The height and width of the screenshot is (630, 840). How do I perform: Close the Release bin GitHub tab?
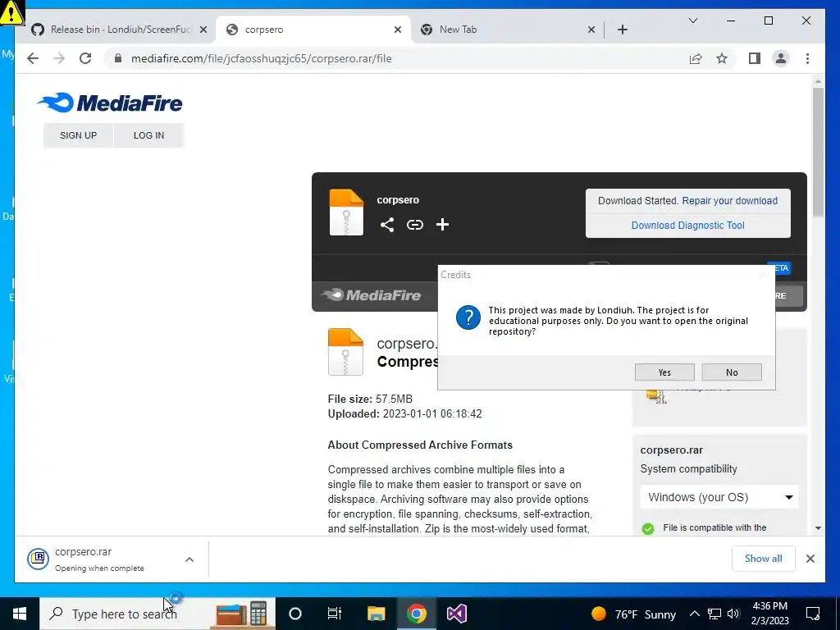tap(203, 30)
